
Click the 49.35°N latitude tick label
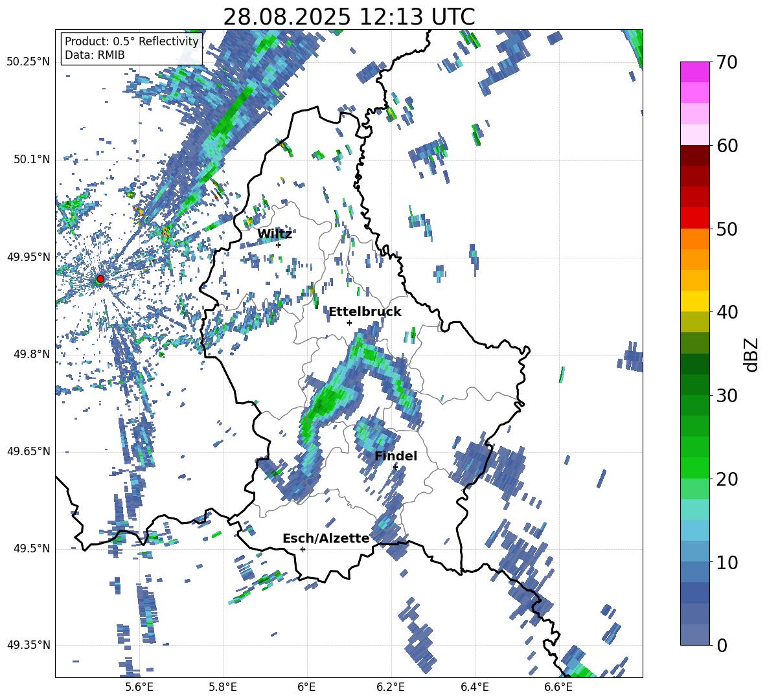click(x=29, y=645)
